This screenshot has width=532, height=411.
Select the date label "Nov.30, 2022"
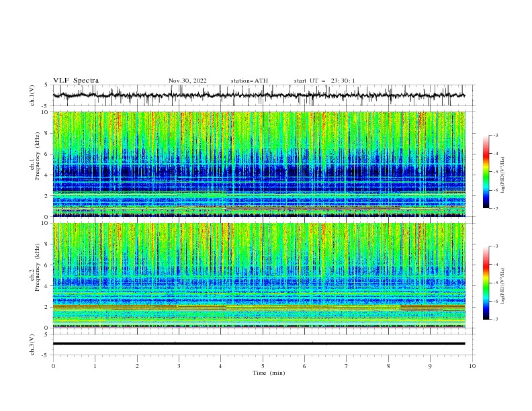click(x=187, y=81)
